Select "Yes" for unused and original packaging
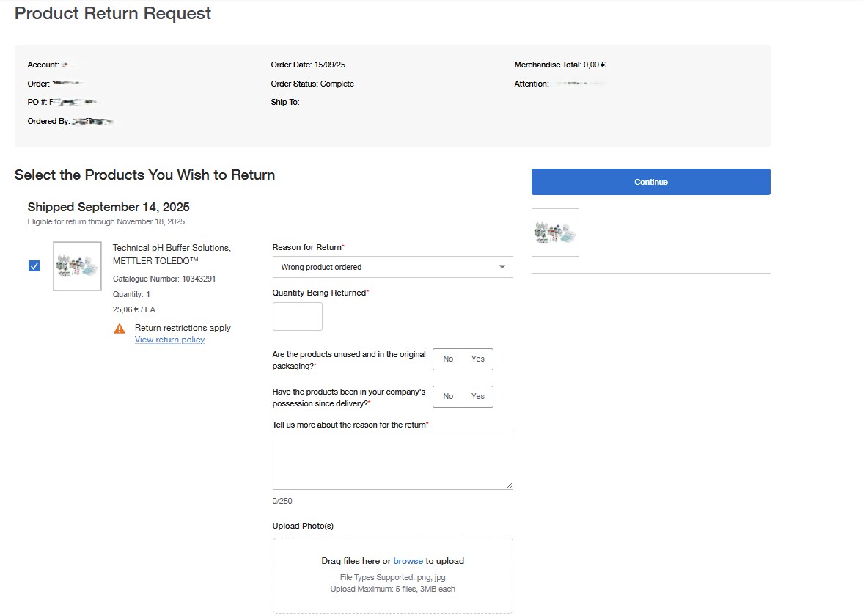The image size is (863, 616). coord(477,359)
